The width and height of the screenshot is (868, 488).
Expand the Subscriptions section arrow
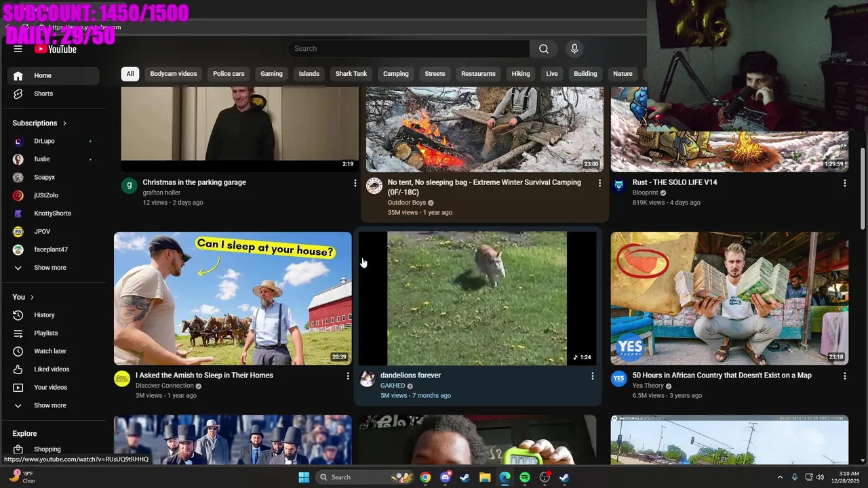pos(64,123)
